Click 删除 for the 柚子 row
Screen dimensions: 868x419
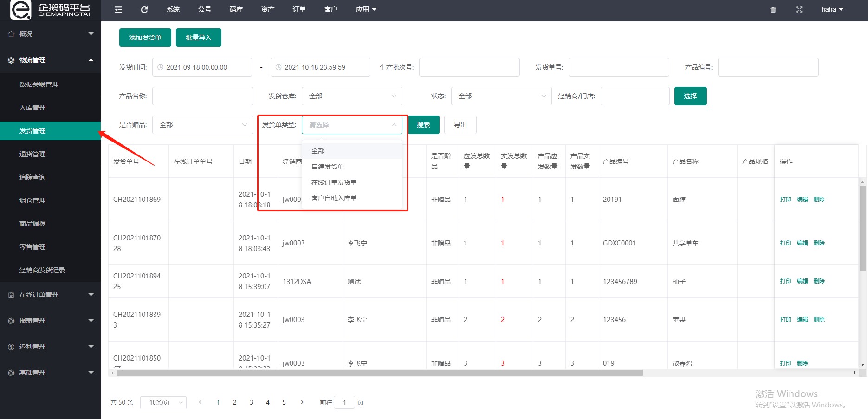click(x=819, y=281)
